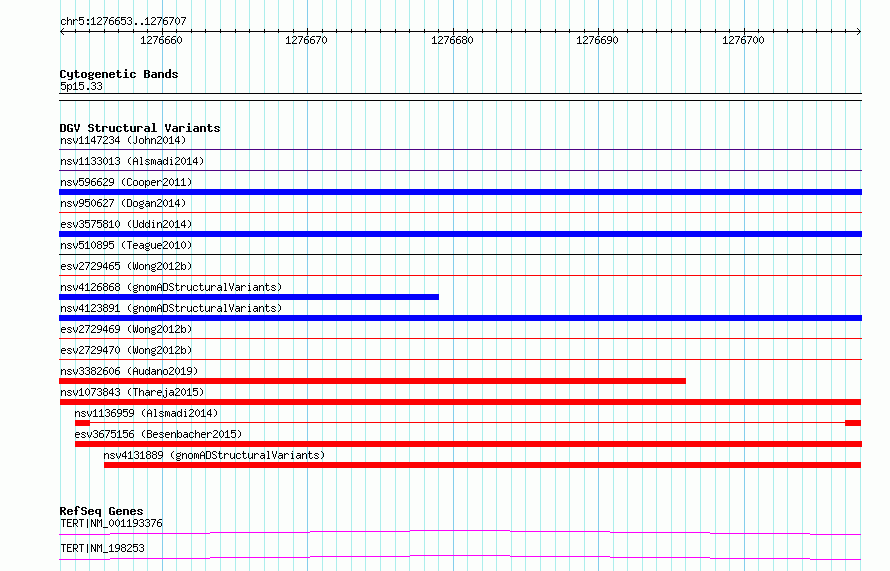Click the blue nsv4123891 variant bar
The image size is (890, 571).
(460, 318)
